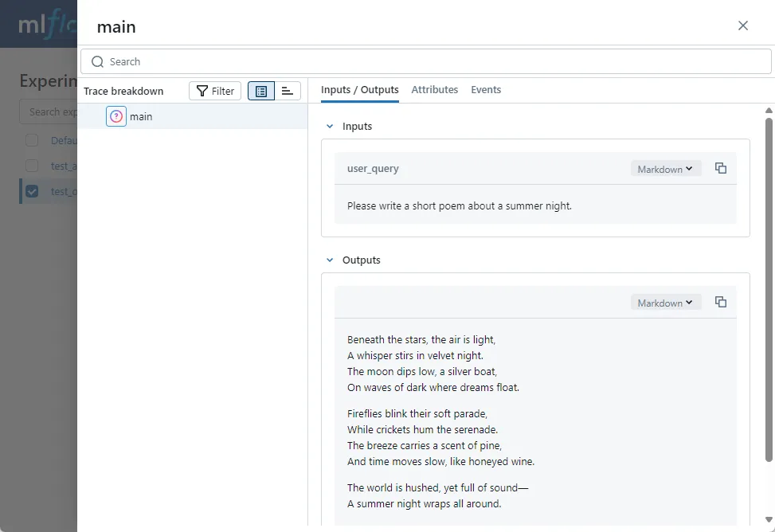775x532 pixels.
Task: Select the main span in trace breakdown
Action: point(141,116)
